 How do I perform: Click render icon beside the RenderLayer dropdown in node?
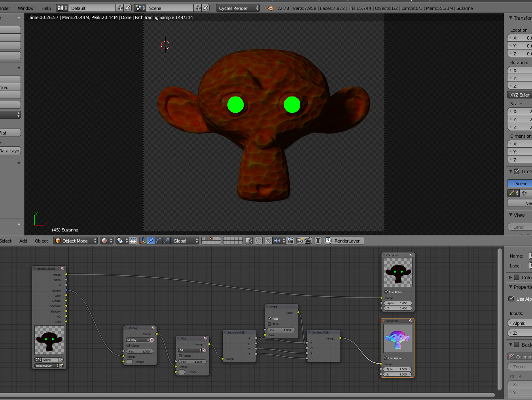(x=61, y=366)
